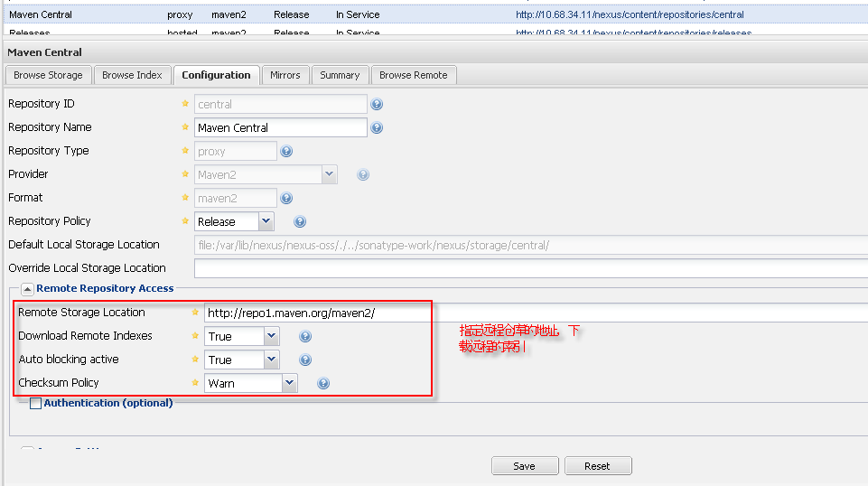868x486 pixels.
Task: Click the Format field 'maven2'
Action: coord(235,198)
